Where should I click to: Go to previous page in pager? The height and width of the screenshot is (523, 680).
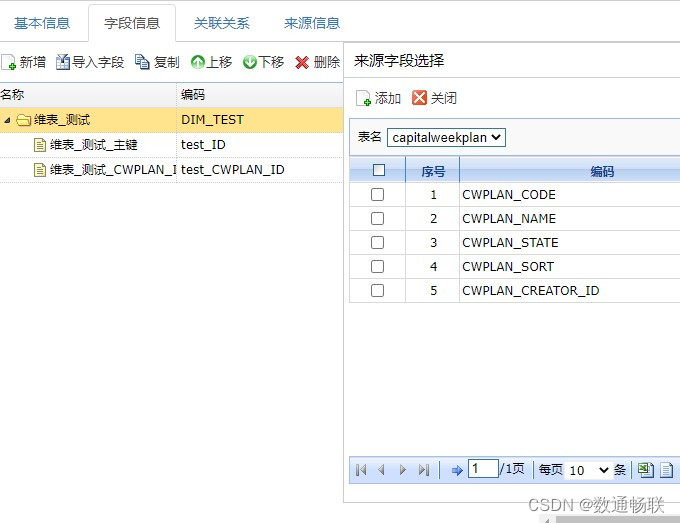(x=382, y=470)
